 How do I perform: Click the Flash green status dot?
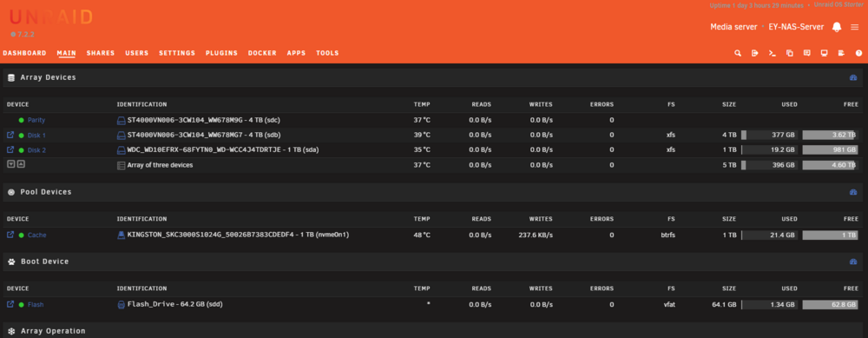pos(21,305)
